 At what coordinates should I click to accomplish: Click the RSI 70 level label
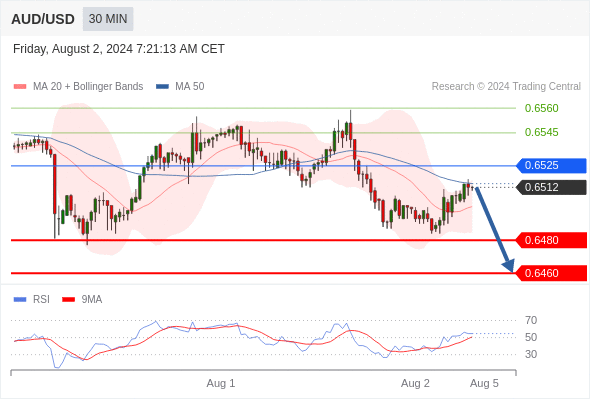531,321
